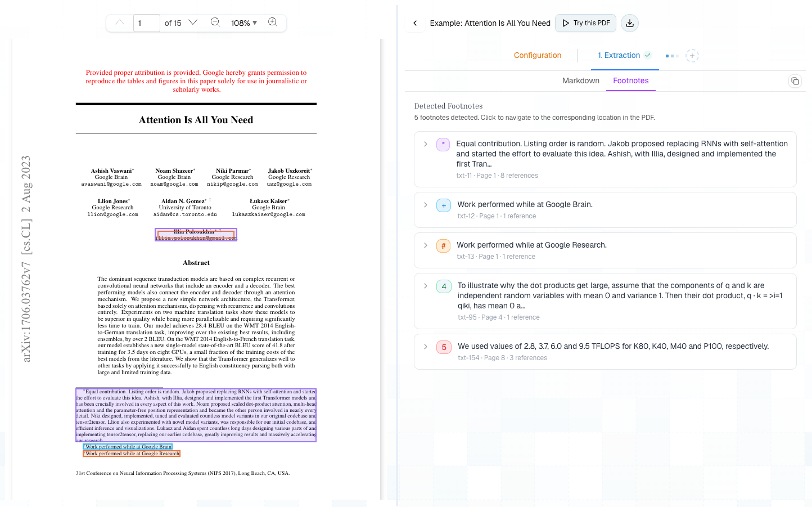Expand footnote 5 about TFLOPS

tap(426, 347)
